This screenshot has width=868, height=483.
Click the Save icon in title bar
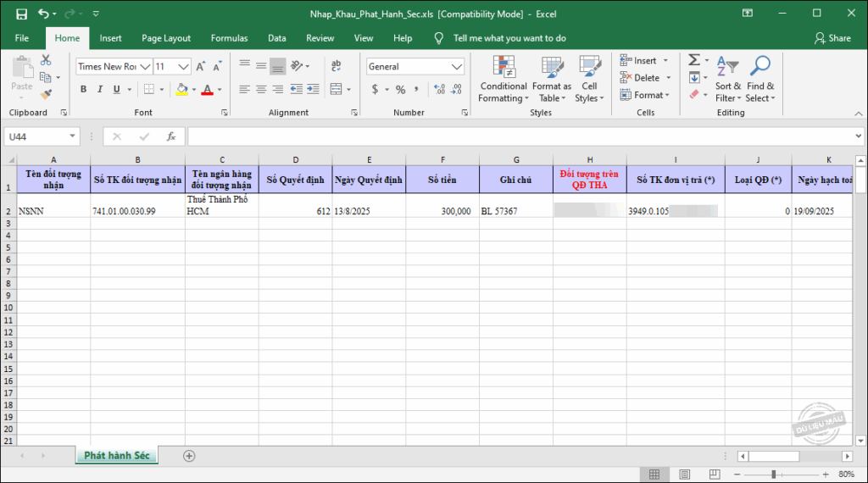point(21,14)
